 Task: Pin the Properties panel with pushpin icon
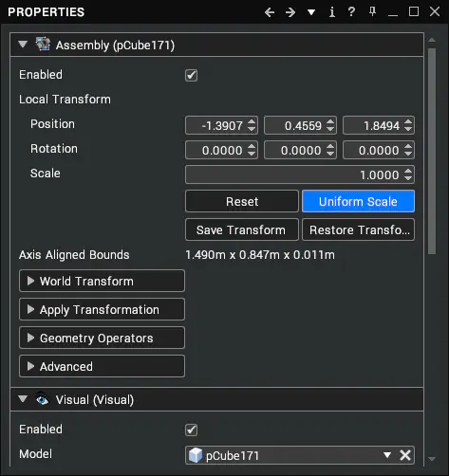point(372,12)
